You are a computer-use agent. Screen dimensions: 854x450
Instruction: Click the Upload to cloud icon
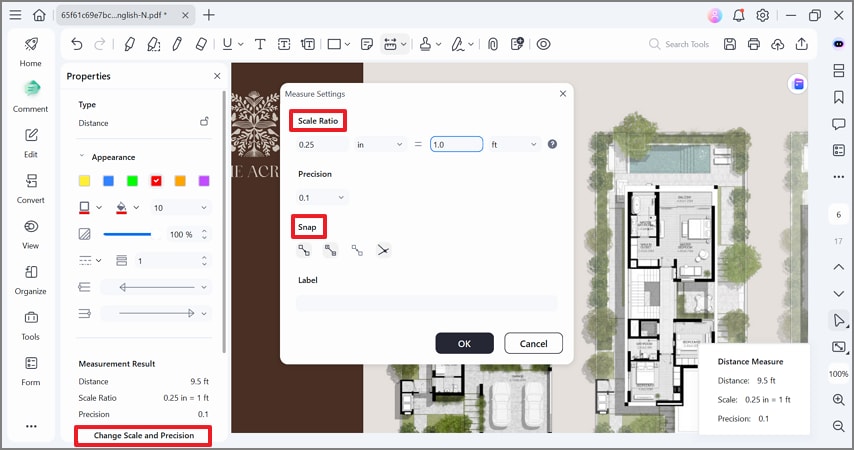(778, 44)
